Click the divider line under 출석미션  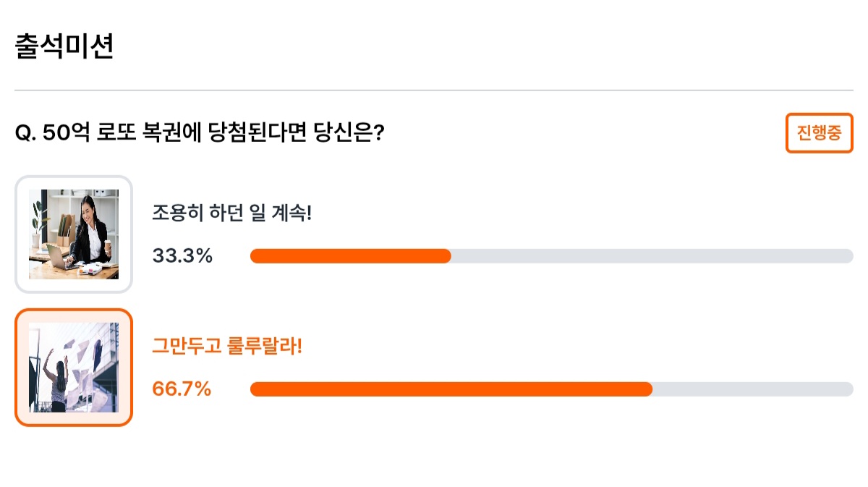click(434, 90)
